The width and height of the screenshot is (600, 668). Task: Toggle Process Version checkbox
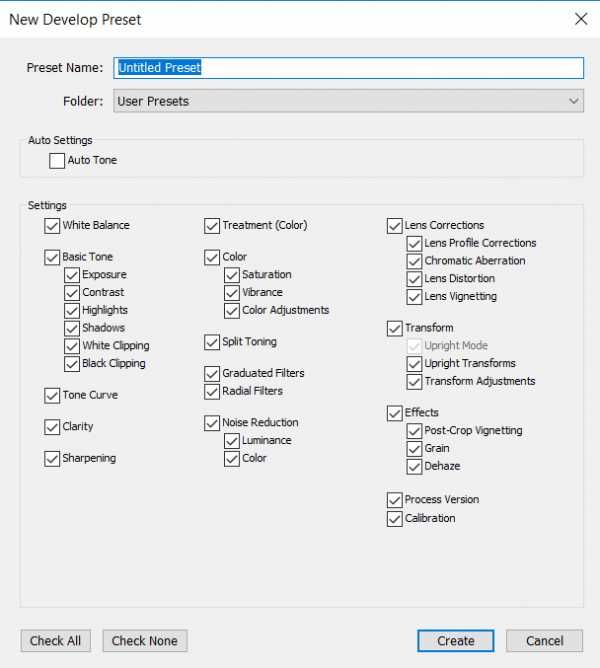click(395, 500)
